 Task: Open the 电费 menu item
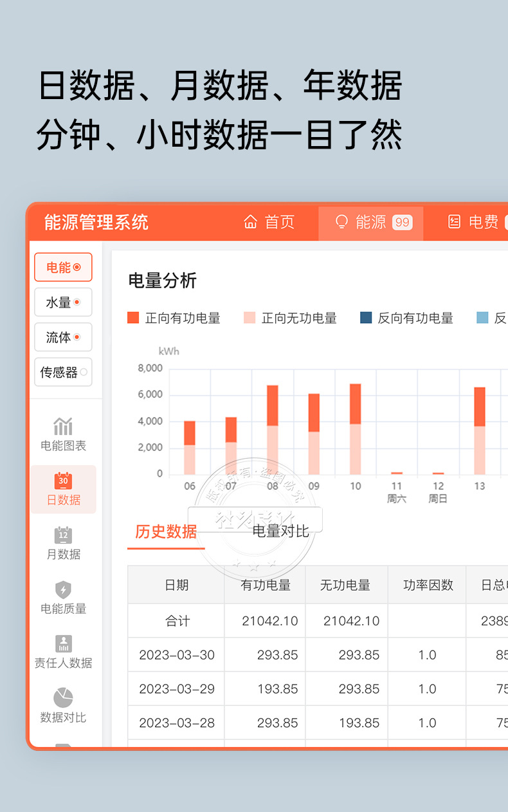tap(473, 222)
